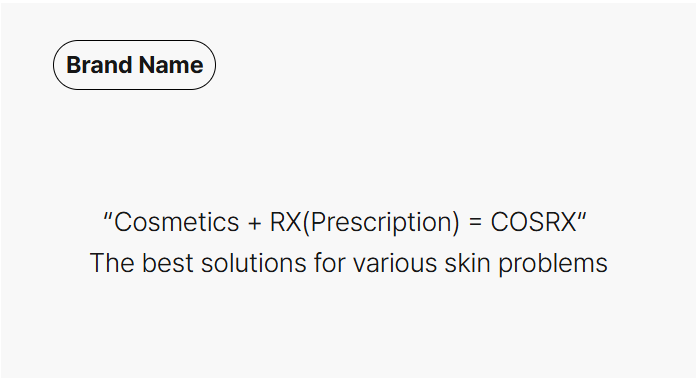Click the "COSRX" word in the quote
This screenshot has width=697, height=378.
pyautogui.click(x=533, y=221)
